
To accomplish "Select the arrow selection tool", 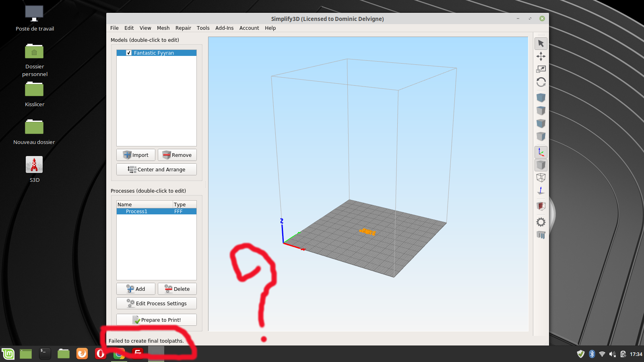I will click(541, 43).
